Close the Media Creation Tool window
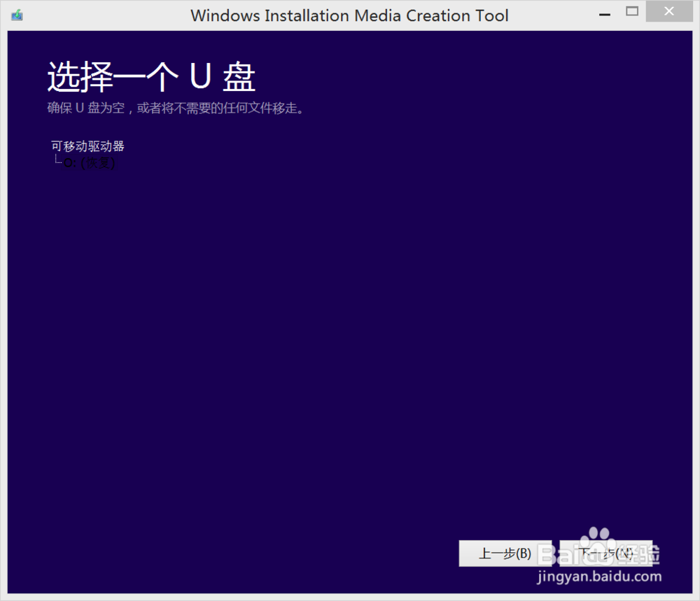The width and height of the screenshot is (700, 601). pyautogui.click(x=668, y=11)
